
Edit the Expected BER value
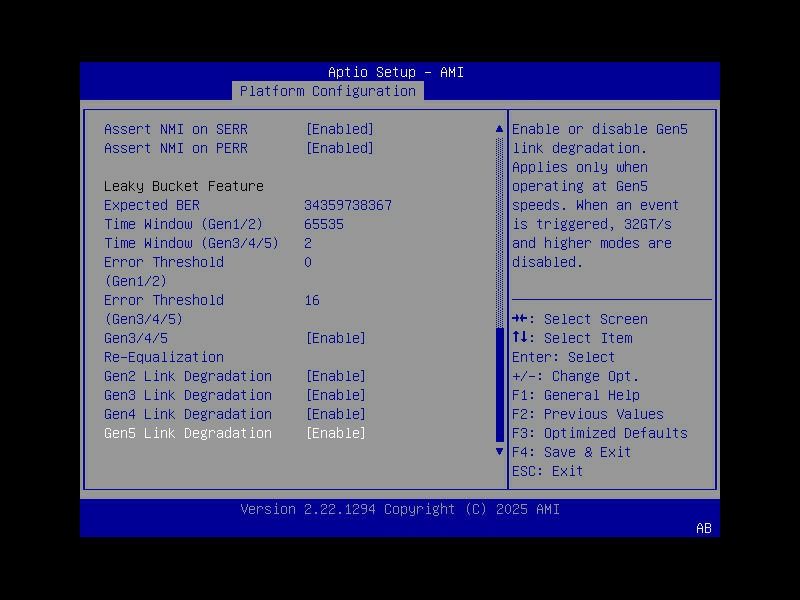pyautogui.click(x=347, y=205)
